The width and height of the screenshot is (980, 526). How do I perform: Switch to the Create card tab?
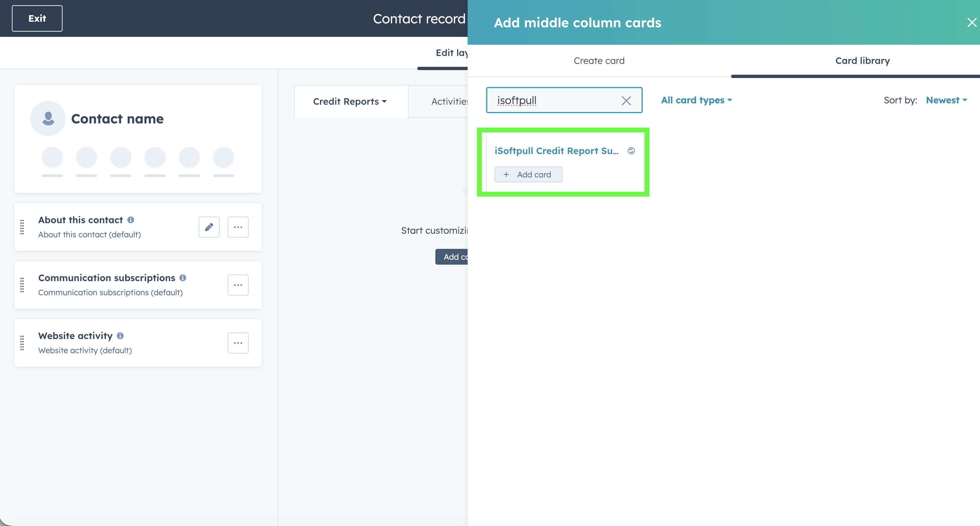pyautogui.click(x=599, y=61)
